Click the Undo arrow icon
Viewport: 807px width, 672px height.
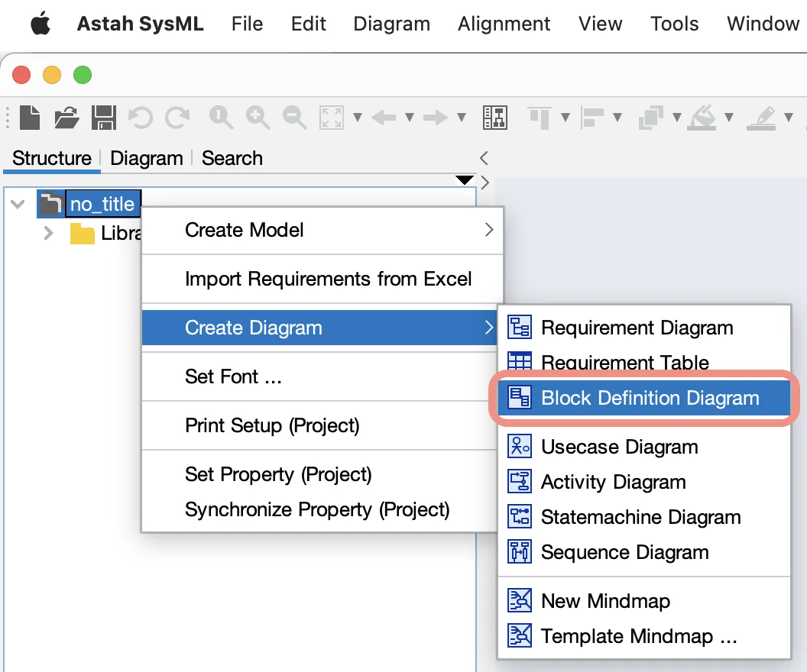(x=141, y=118)
